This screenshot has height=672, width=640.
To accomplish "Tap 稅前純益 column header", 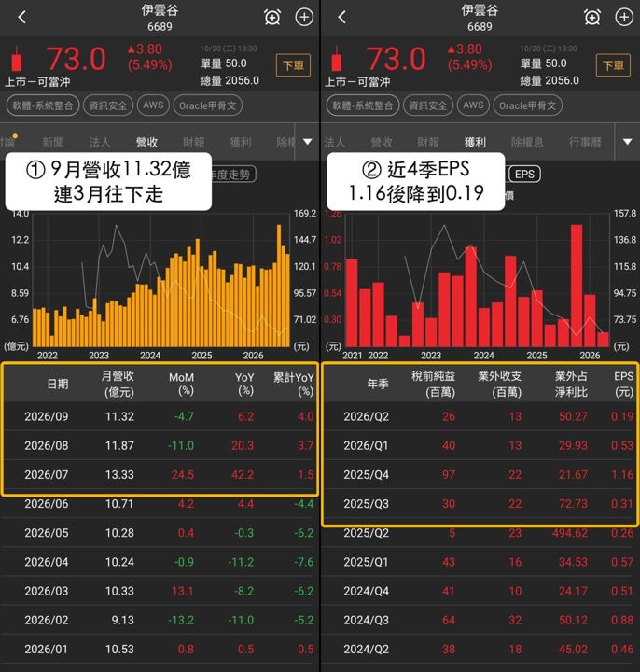I will tap(434, 384).
